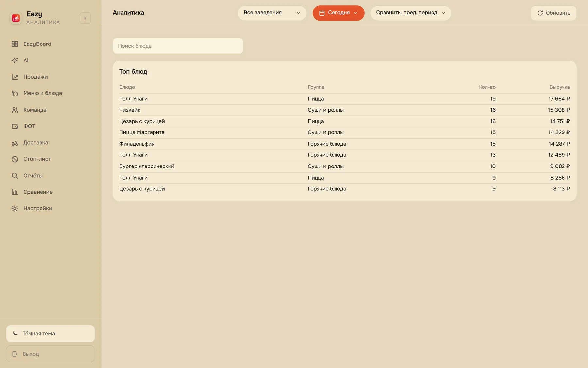Screen dimensions: 588x368
Task: Open the Сегодня date dropdown
Action: (338, 13)
